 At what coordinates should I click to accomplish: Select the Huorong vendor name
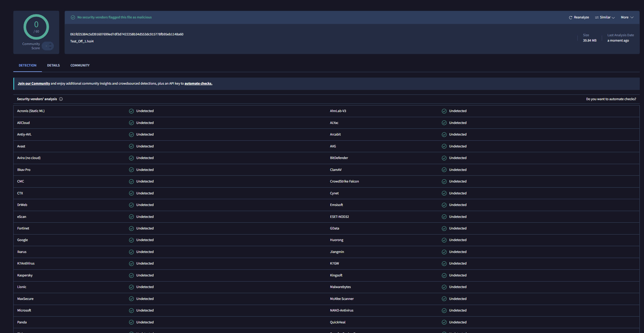[x=337, y=240]
